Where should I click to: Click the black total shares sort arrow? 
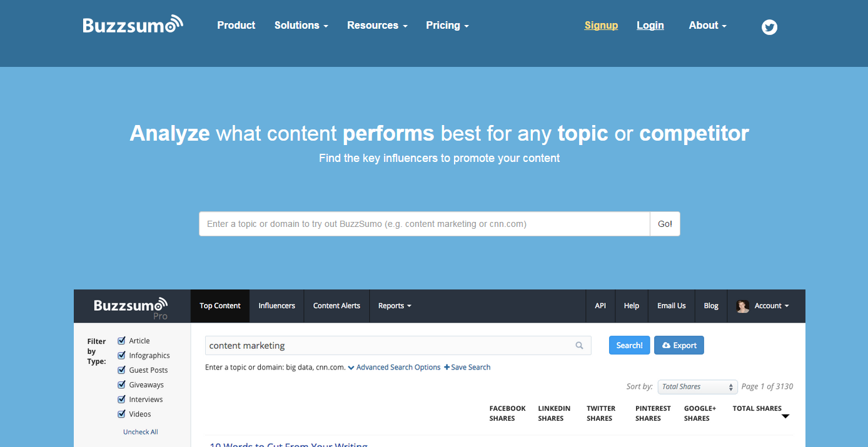786,416
